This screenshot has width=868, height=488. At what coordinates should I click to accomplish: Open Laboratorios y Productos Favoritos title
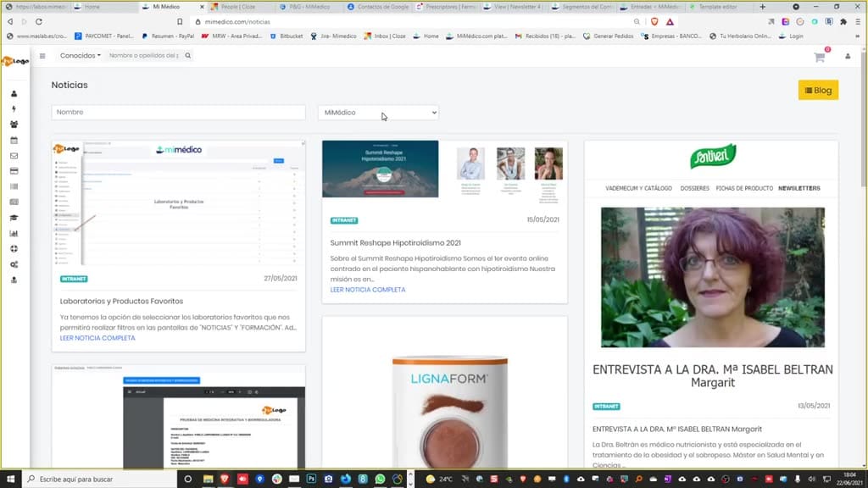point(121,302)
